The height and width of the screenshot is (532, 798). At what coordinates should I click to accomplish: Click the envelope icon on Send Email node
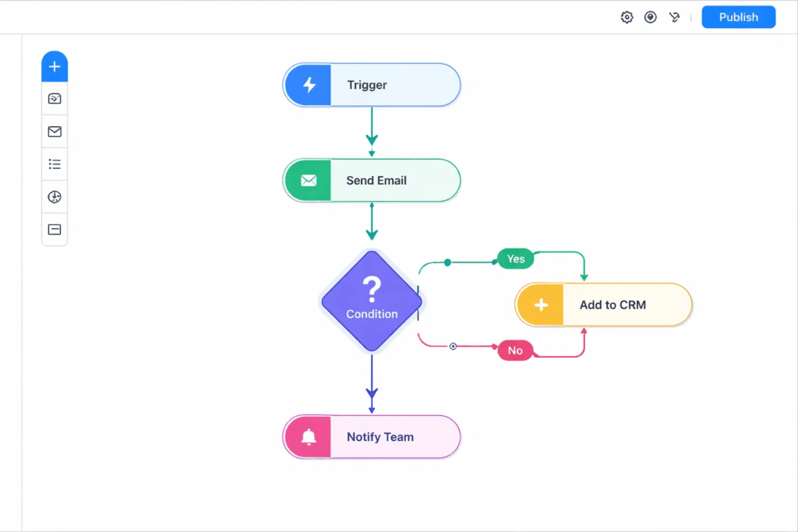pos(307,180)
